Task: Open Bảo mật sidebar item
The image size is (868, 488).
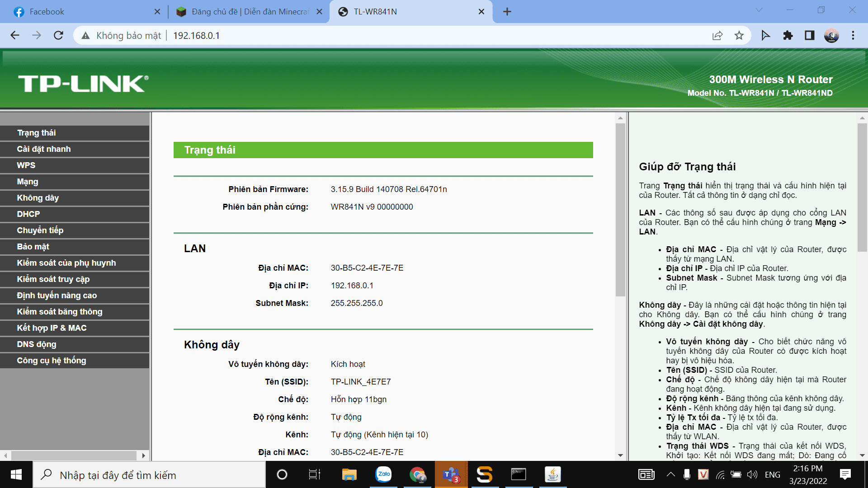Action: click(75, 247)
